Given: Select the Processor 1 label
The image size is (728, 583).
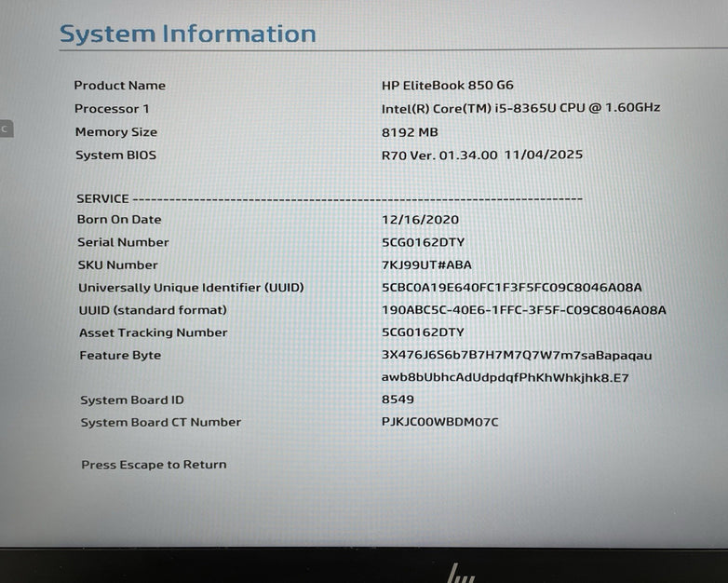Looking at the screenshot, I should pos(112,109).
